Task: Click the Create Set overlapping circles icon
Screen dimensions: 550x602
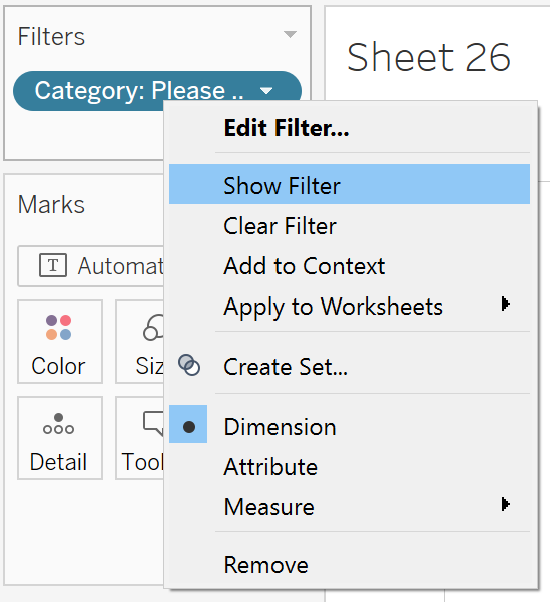Action: click(189, 365)
